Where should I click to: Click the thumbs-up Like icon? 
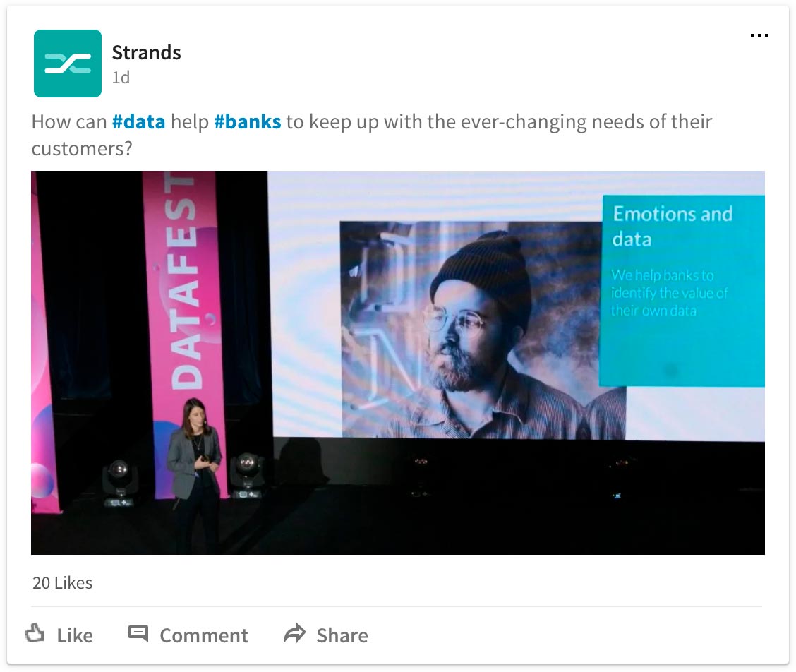click(35, 633)
